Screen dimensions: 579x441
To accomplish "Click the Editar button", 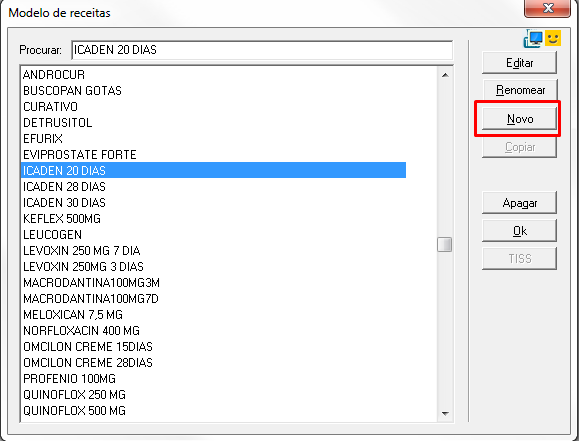I will point(519,63).
